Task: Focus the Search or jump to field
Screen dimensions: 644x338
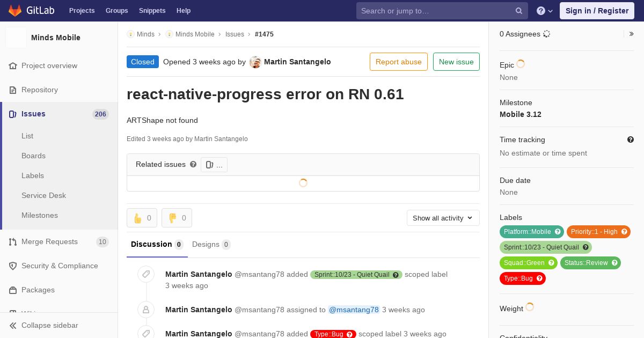Action: 442,11
